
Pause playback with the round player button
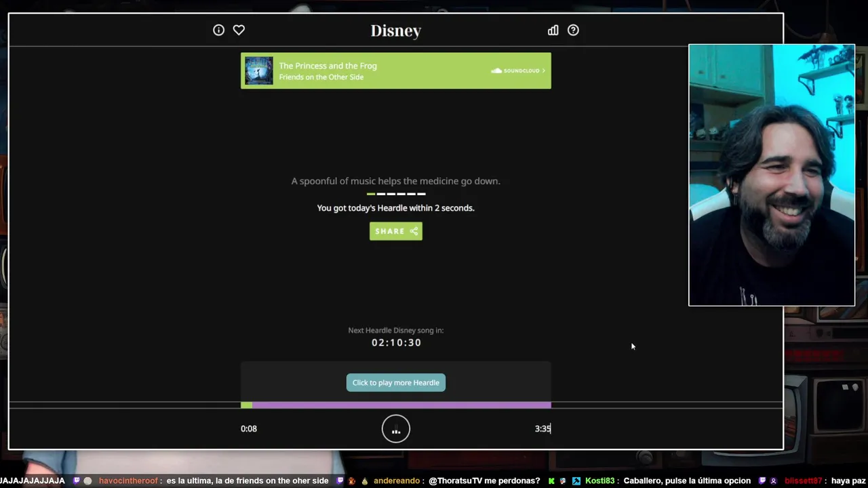tap(396, 428)
